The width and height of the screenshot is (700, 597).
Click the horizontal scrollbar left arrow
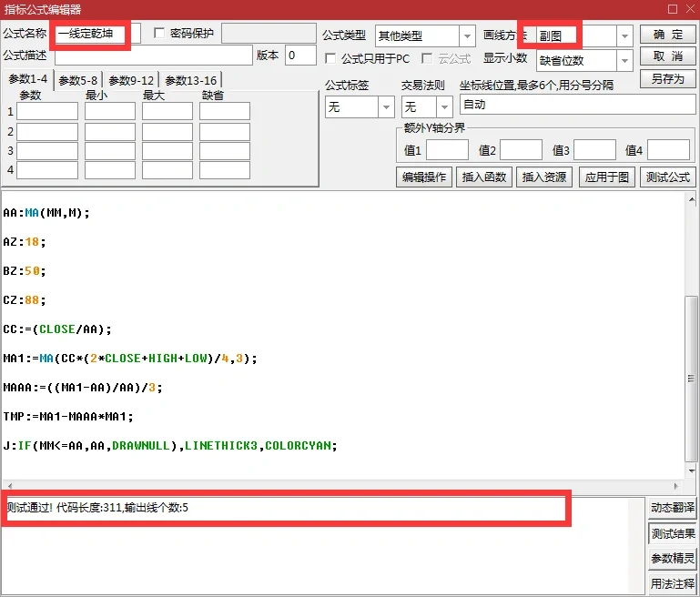(x=9, y=485)
